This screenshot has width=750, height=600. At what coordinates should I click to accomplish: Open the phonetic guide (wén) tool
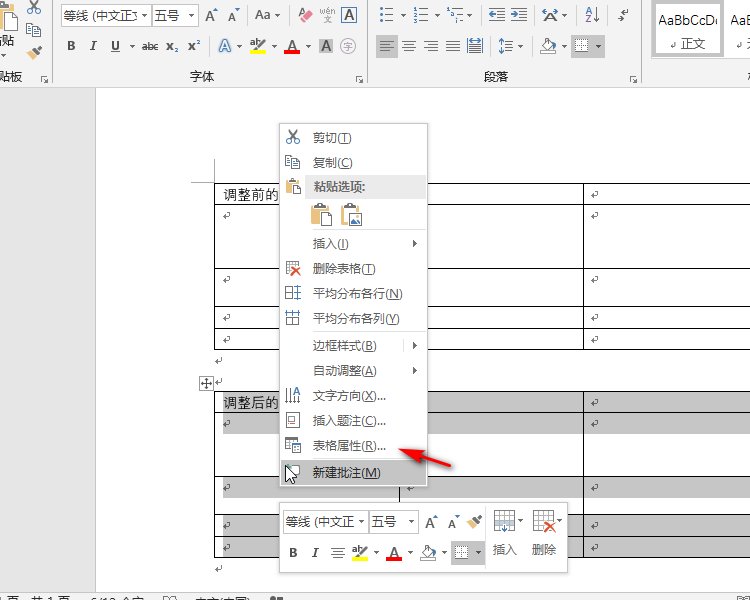327,15
